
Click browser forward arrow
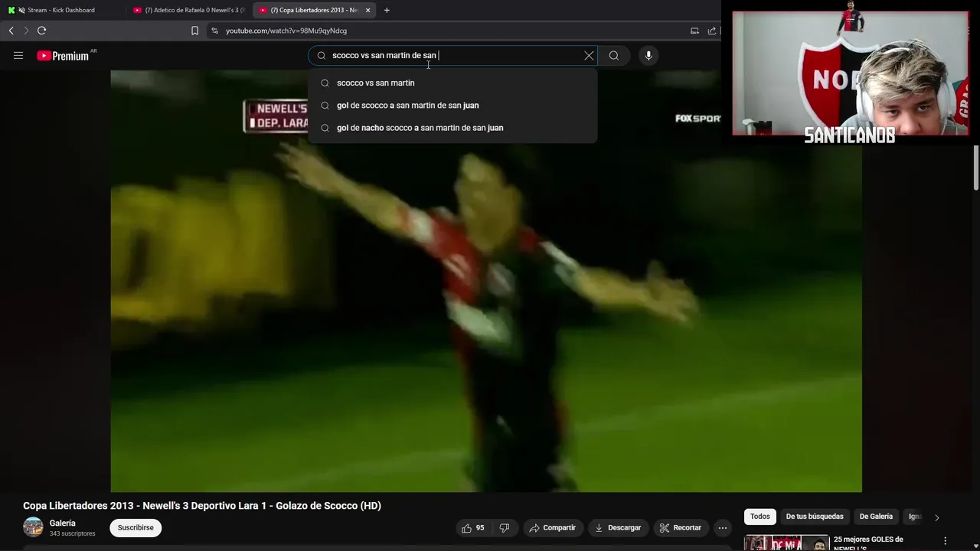coord(25,31)
